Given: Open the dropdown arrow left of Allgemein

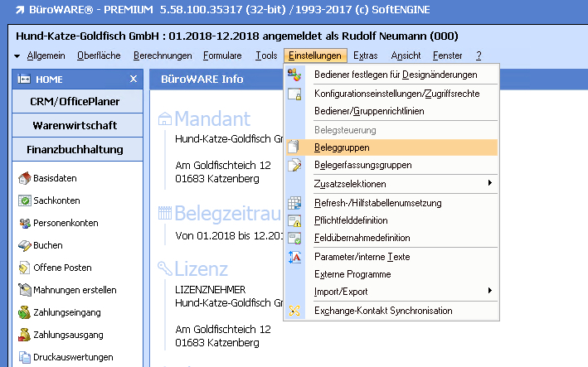Looking at the screenshot, I should (18, 56).
